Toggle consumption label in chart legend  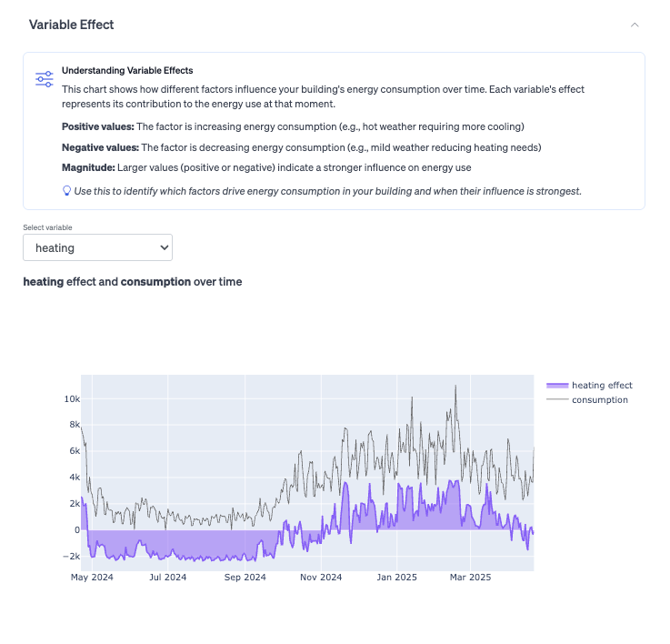(599, 399)
